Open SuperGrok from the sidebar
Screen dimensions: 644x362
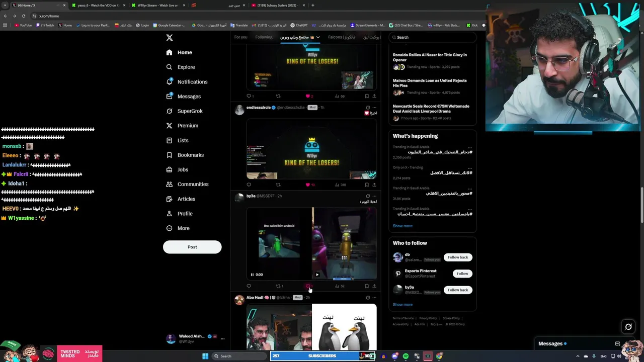pyautogui.click(x=185, y=111)
